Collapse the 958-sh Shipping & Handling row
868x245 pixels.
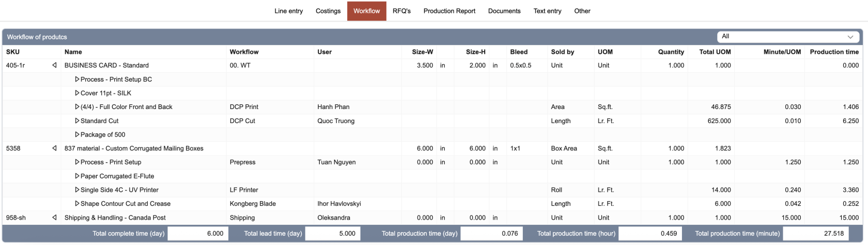point(54,218)
